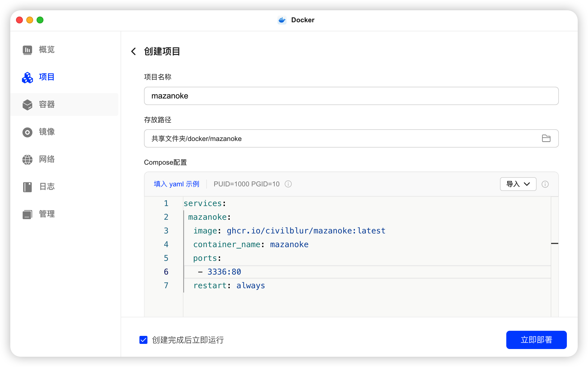Click the Projects (项目) cube icon

[27, 77]
